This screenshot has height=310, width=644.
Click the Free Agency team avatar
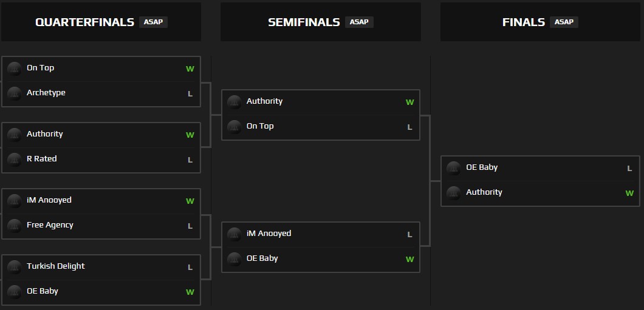[15, 226]
